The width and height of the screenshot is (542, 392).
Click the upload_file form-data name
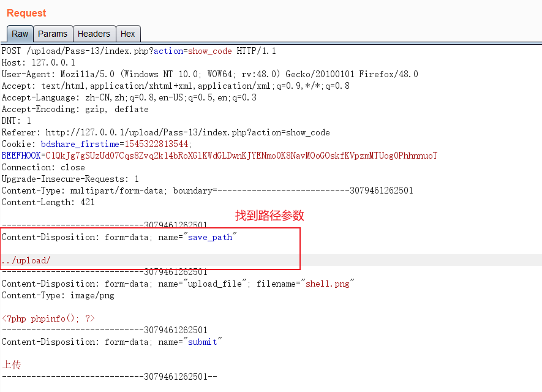coord(215,284)
